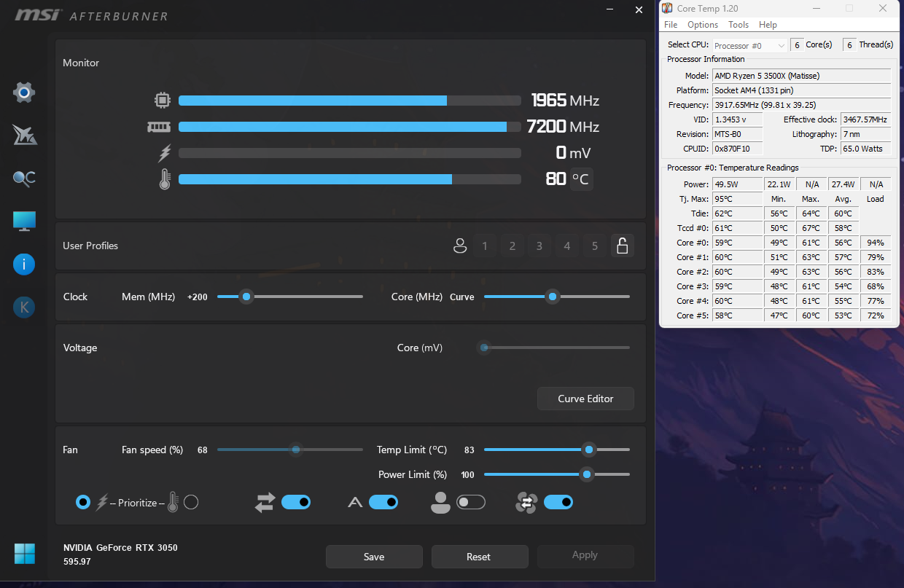Click the Frequency field 3917.65MHz

(x=801, y=105)
